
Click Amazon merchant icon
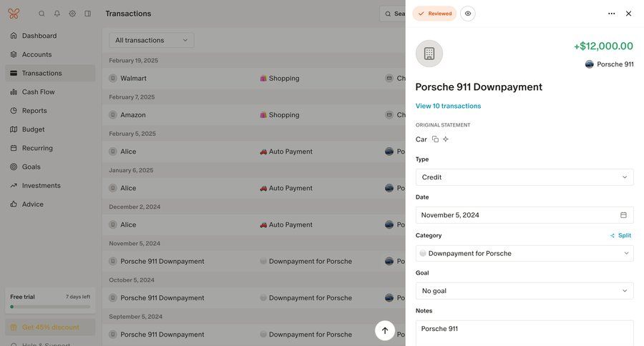(113, 115)
